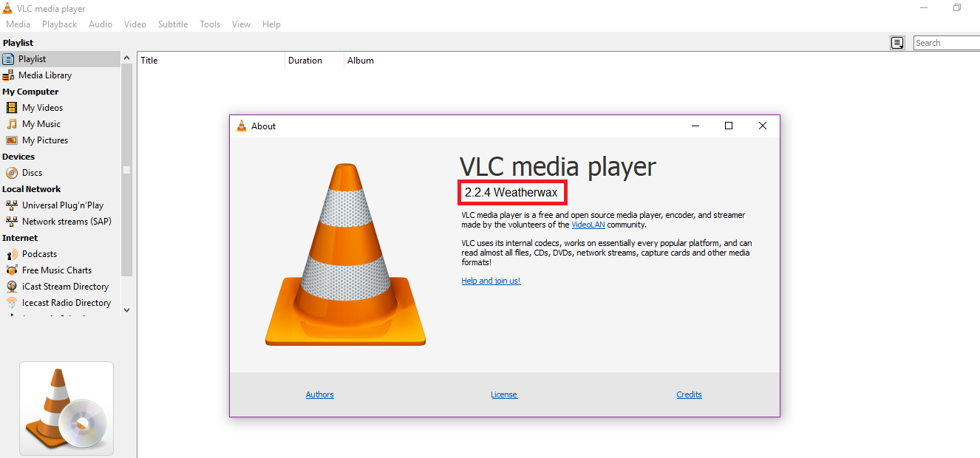Click the sidebar vertical scrollbar thumb

(x=126, y=170)
